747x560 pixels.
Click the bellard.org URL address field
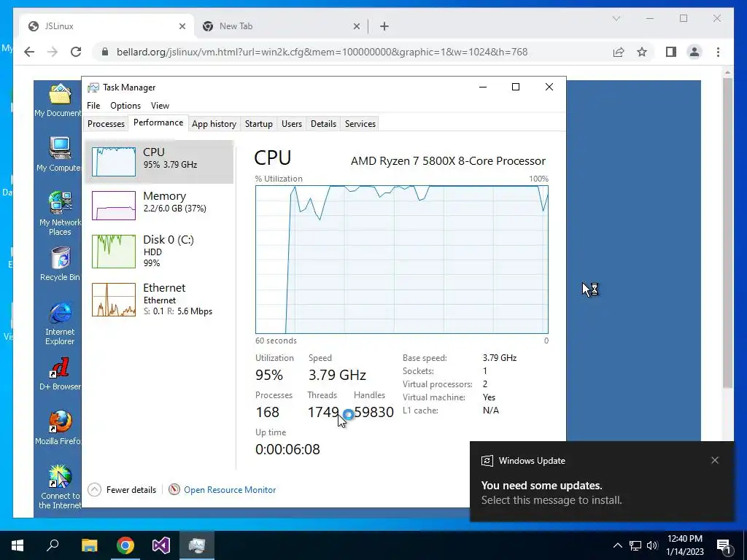click(x=322, y=52)
